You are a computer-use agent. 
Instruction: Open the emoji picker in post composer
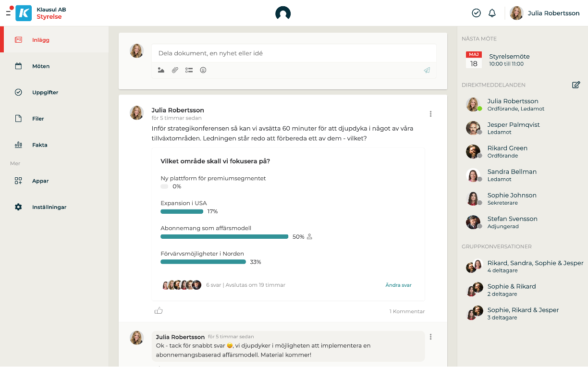tap(203, 70)
